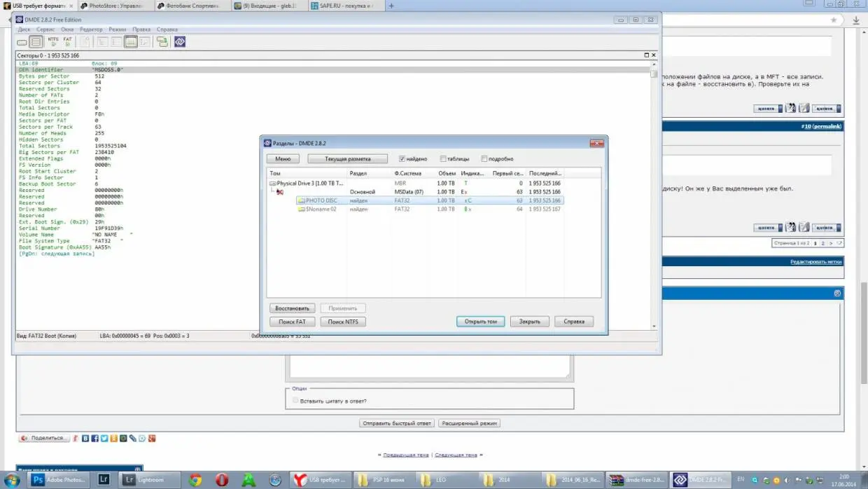Viewport: 868px width, 489px height.
Task: Click the blue DMDE logo toolbar icon
Action: pyautogui.click(x=180, y=42)
